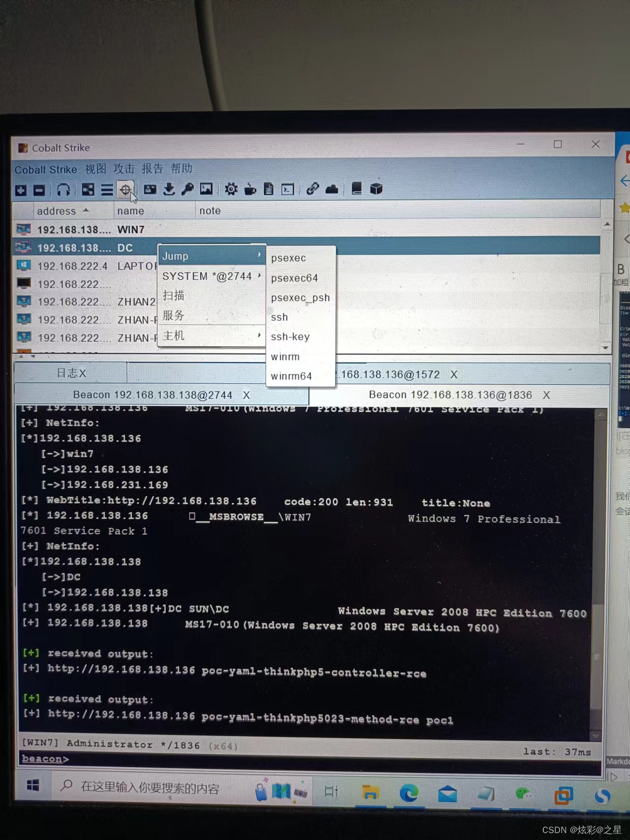
Task: Select winrm64 jump method
Action: 301,376
